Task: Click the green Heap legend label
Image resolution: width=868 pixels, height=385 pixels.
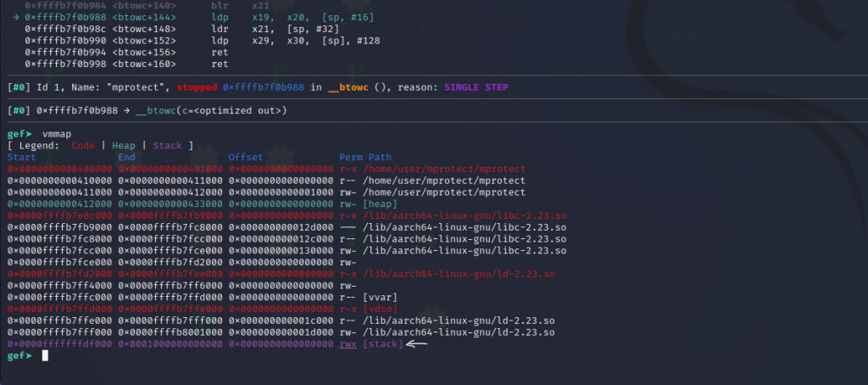Action: [x=124, y=146]
